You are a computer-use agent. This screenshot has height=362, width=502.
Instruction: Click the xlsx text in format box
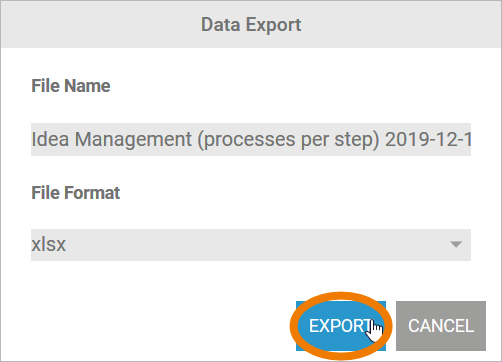[49, 245]
